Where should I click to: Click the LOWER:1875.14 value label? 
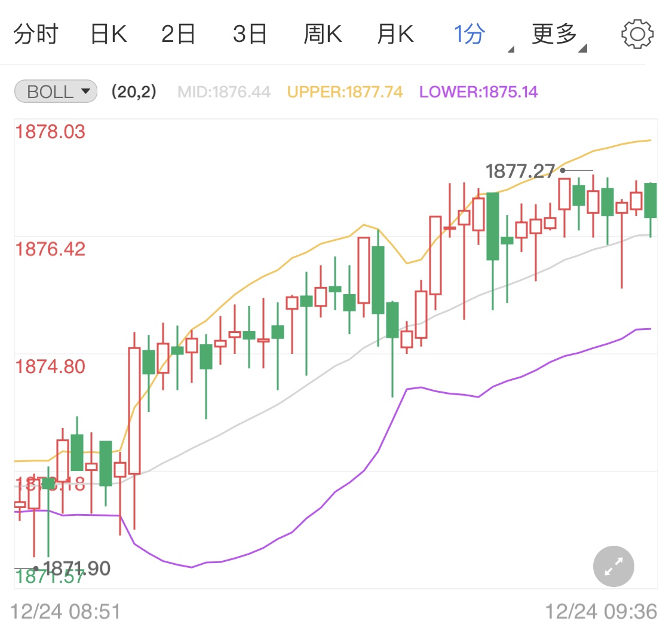pos(478,92)
